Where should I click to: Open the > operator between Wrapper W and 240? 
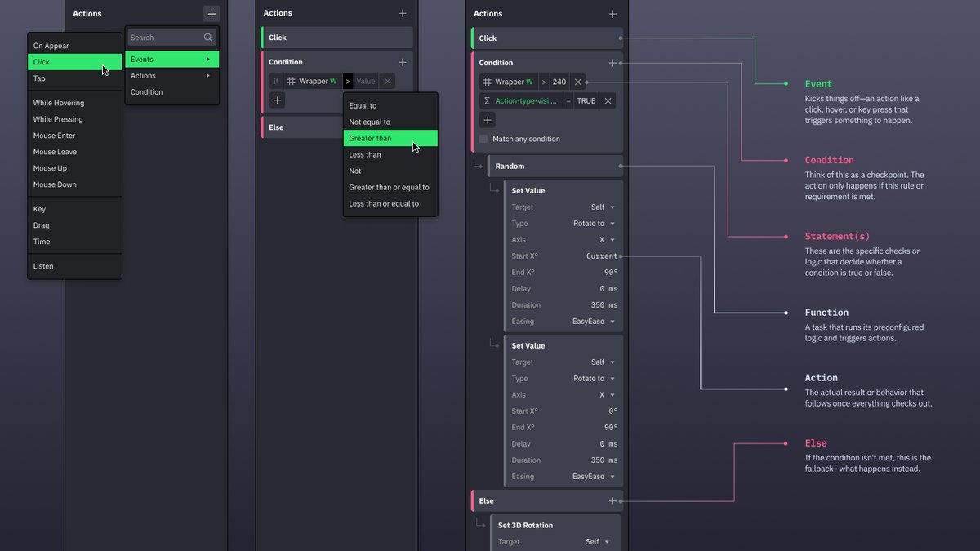[x=544, y=82]
